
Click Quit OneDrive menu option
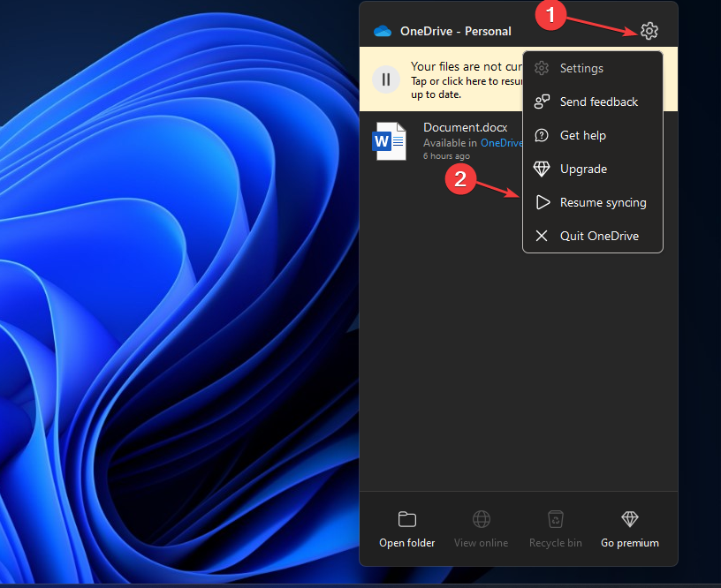point(593,236)
